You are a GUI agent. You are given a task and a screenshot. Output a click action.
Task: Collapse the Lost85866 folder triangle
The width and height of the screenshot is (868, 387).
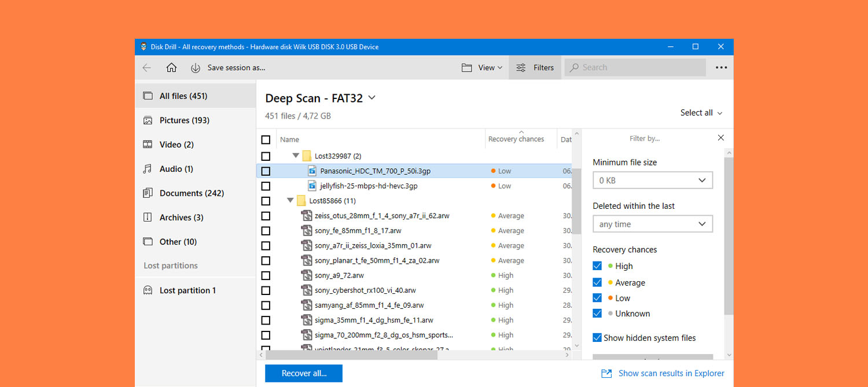click(290, 201)
